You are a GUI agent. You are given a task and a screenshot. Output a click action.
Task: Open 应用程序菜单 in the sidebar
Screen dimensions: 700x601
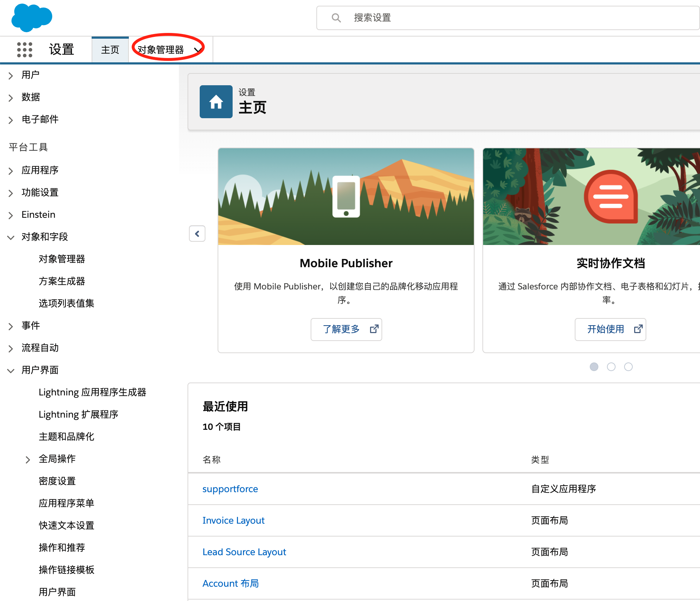pyautogui.click(x=67, y=503)
